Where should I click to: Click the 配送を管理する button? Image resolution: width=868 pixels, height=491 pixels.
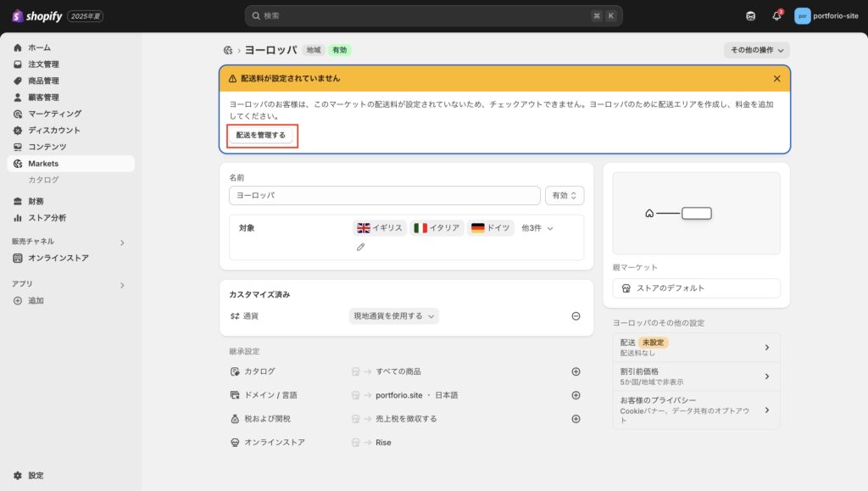[x=261, y=135]
